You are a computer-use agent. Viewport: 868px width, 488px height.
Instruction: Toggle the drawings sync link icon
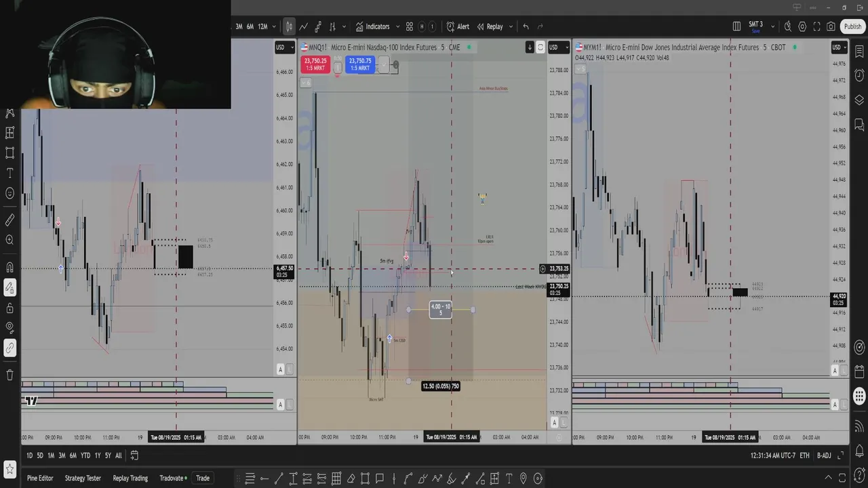point(9,348)
